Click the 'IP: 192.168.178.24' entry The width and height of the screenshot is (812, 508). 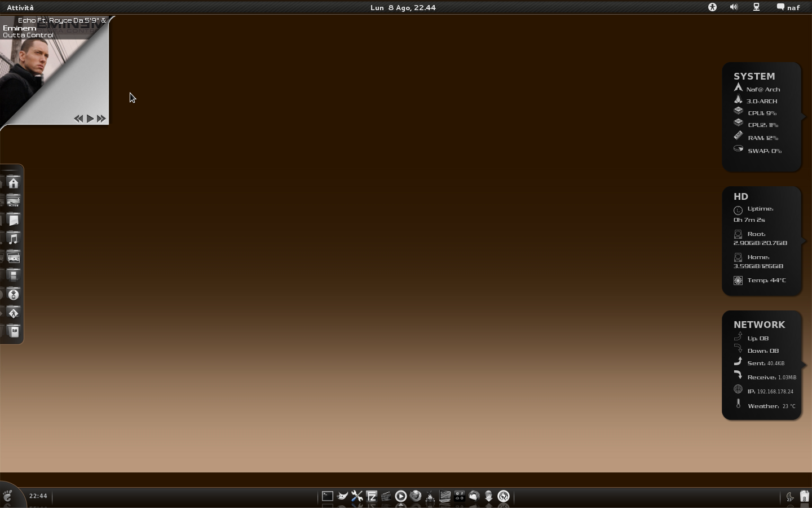[x=770, y=391]
